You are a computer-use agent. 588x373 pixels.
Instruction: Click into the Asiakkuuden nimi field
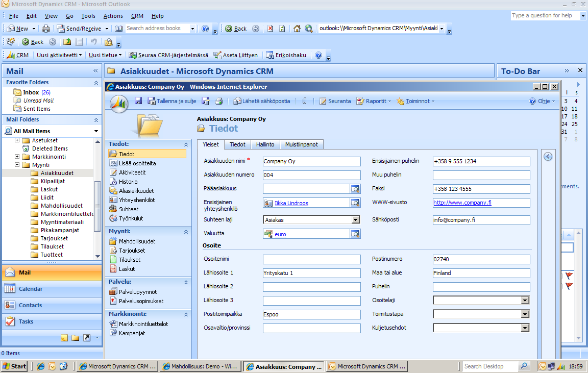pos(312,161)
